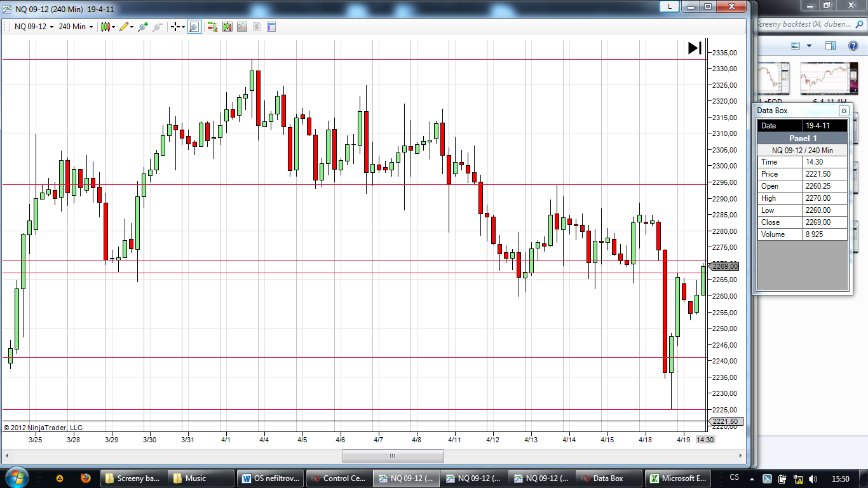Open the strategies dollar sheet icon
Image resolution: width=868 pixels, height=488 pixels.
[x=256, y=27]
